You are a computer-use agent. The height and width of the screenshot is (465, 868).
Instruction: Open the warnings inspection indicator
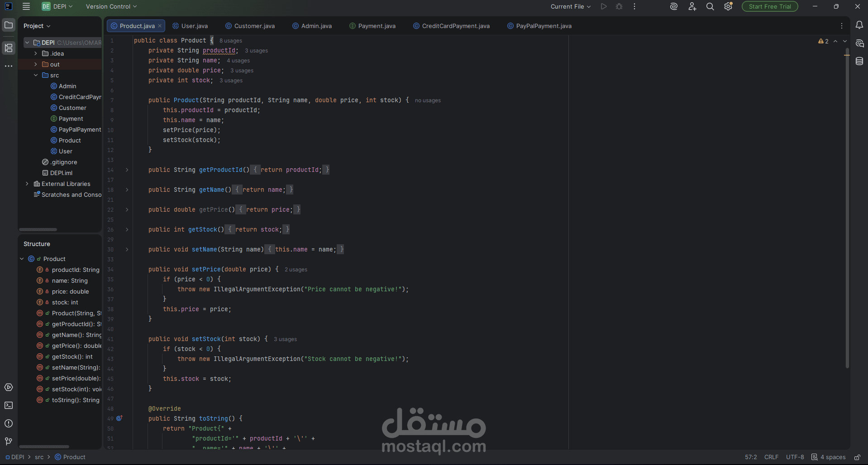coord(823,41)
